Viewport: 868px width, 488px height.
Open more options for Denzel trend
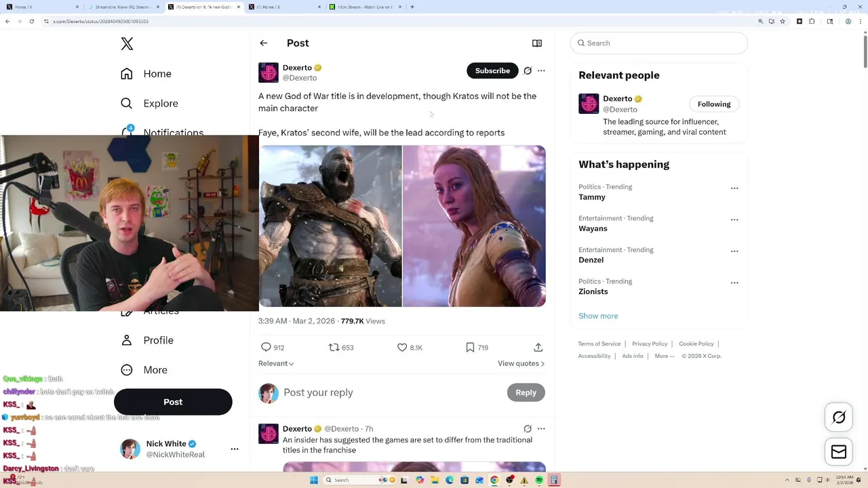point(734,251)
